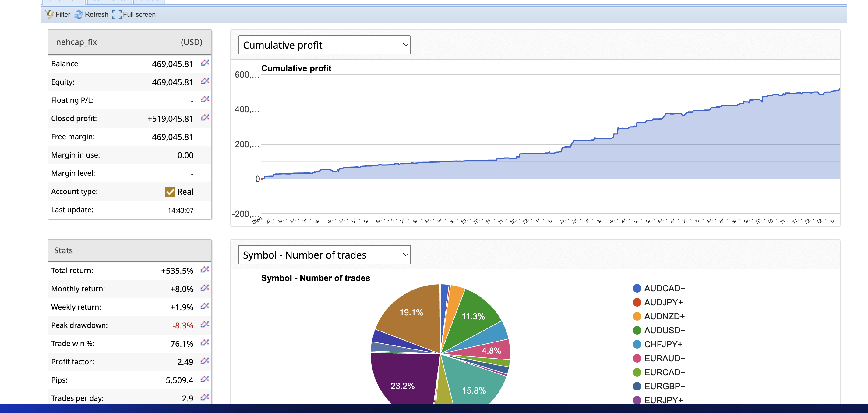Screen dimensions: 868x413
Task: Click the AUDUSD+ green legend swatch
Action: [637, 330]
